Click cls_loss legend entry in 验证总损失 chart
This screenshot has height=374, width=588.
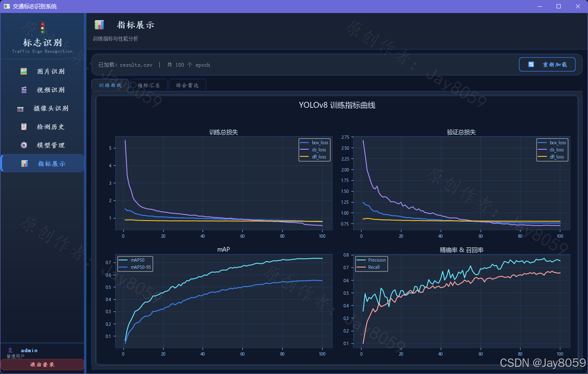click(x=552, y=150)
